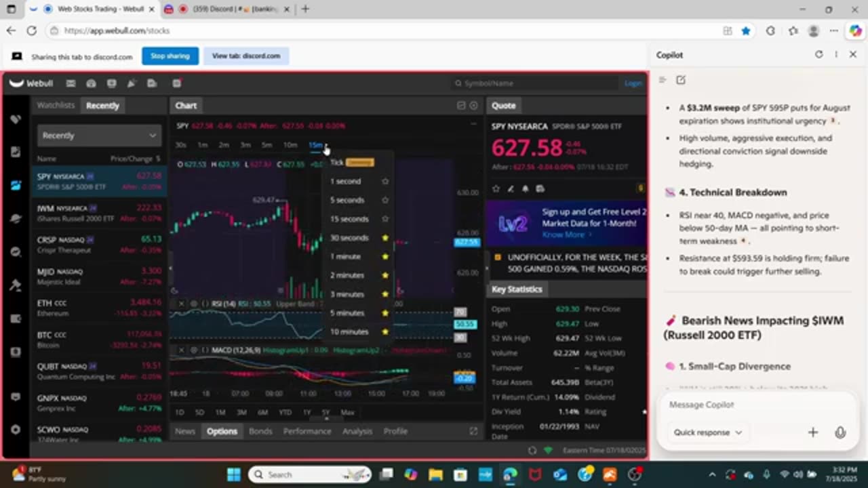The width and height of the screenshot is (868, 488).
Task: Select 30 seconds from the interval menu
Action: (x=349, y=238)
